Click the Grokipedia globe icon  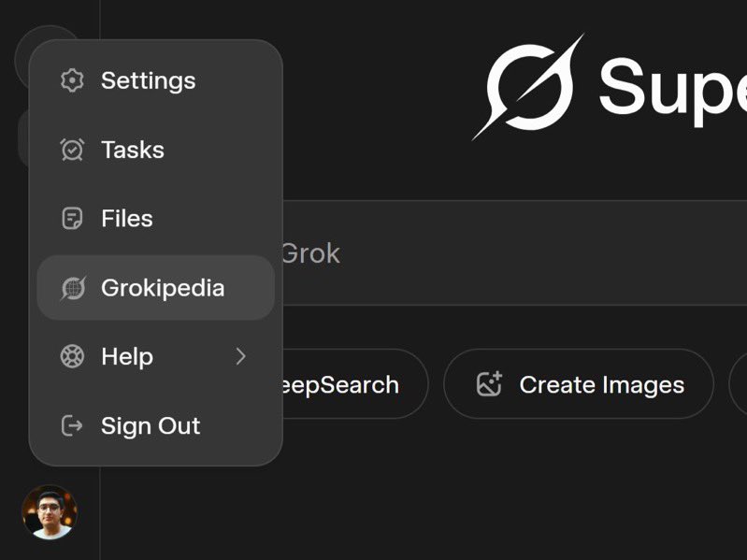[73, 288]
